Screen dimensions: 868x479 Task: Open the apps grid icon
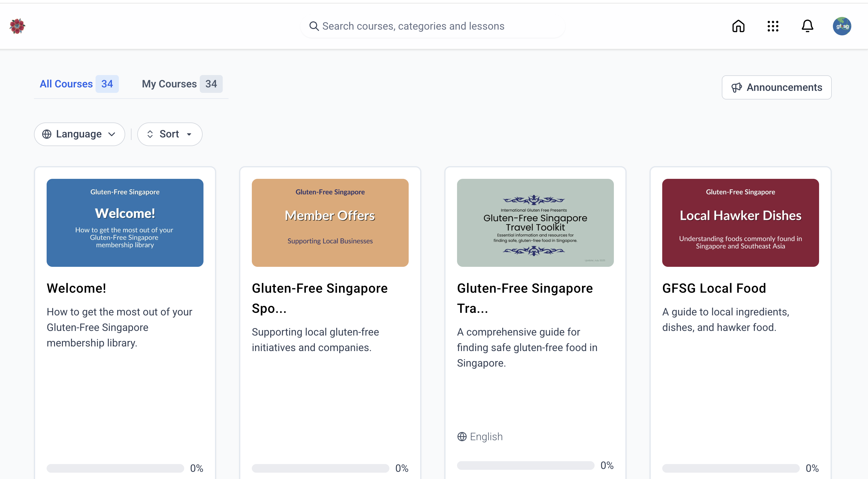point(773,26)
